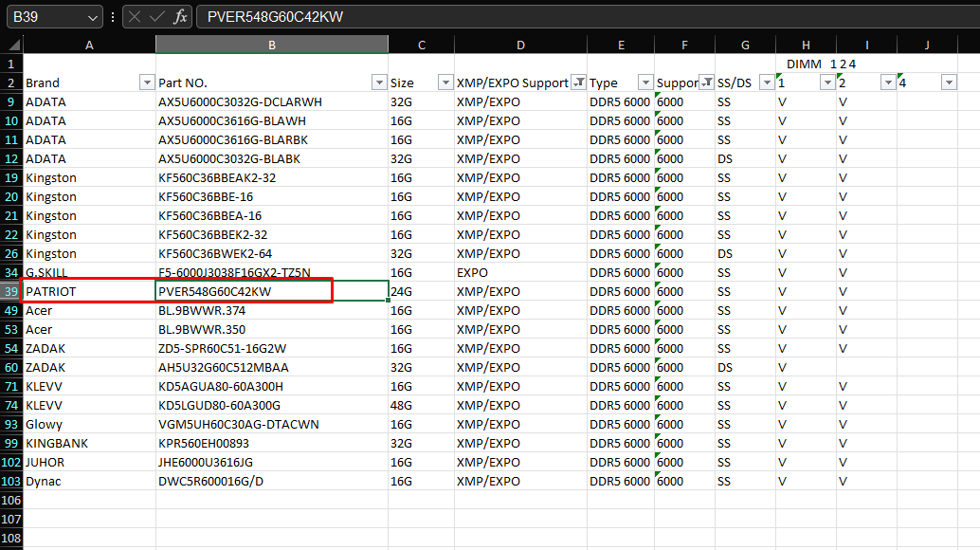980x550 pixels.
Task: Open the Part NO. column filter dropdown
Action: tap(379, 82)
